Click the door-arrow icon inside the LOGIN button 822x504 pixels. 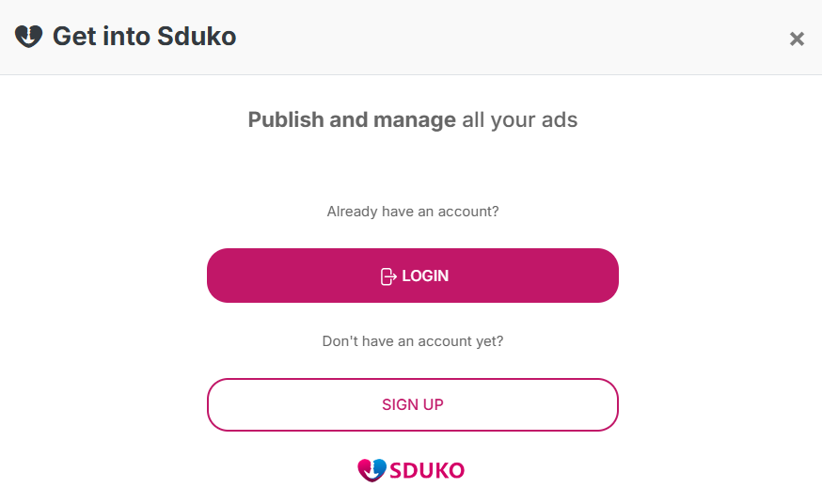[387, 276]
